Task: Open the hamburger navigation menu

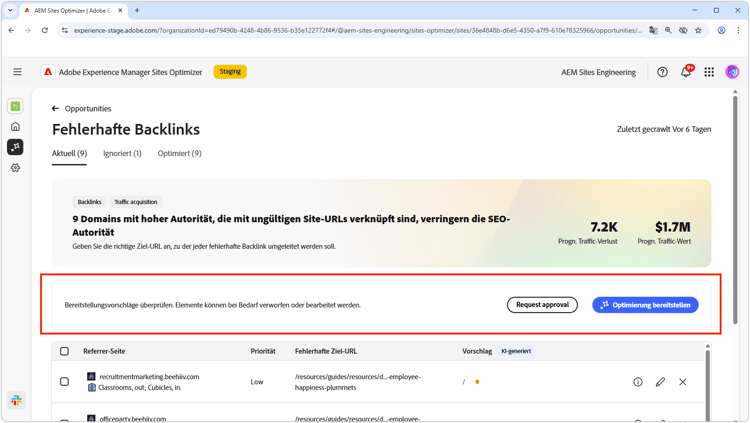Action: pos(17,72)
